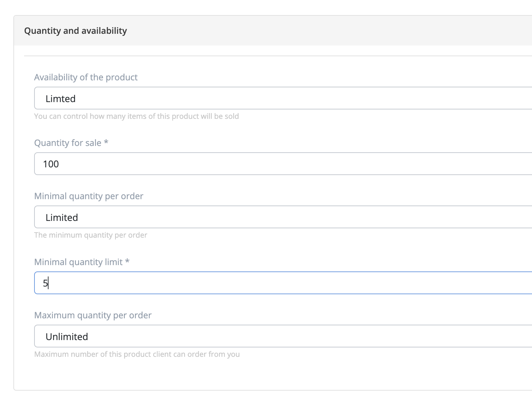
Task: Click the asterisk beside Quantity for sale
Action: point(106,143)
